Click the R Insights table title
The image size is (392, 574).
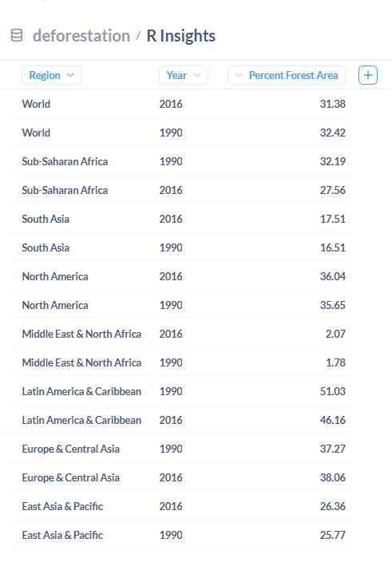180,36
